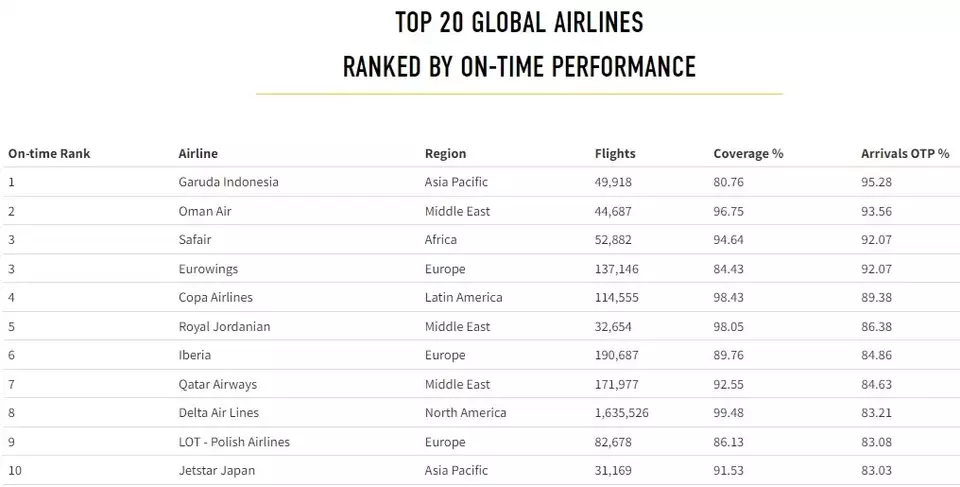Click the Coverage % column header
The width and height of the screenshot is (960, 487).
748,154
